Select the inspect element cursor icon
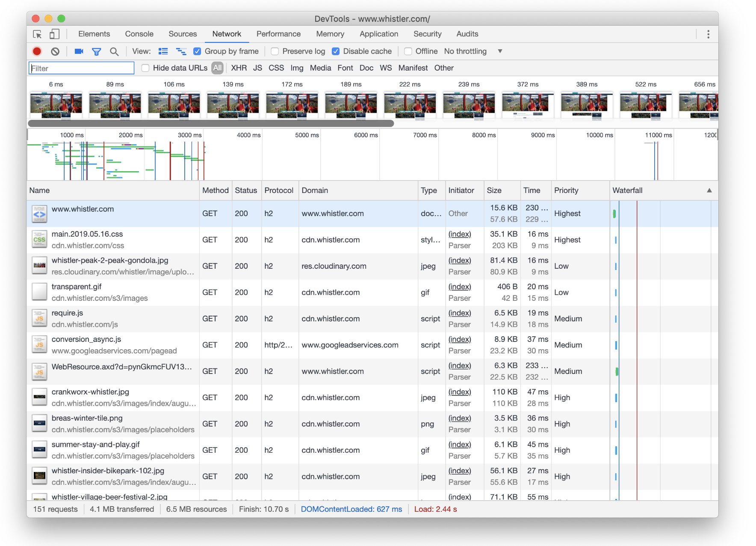 38,34
